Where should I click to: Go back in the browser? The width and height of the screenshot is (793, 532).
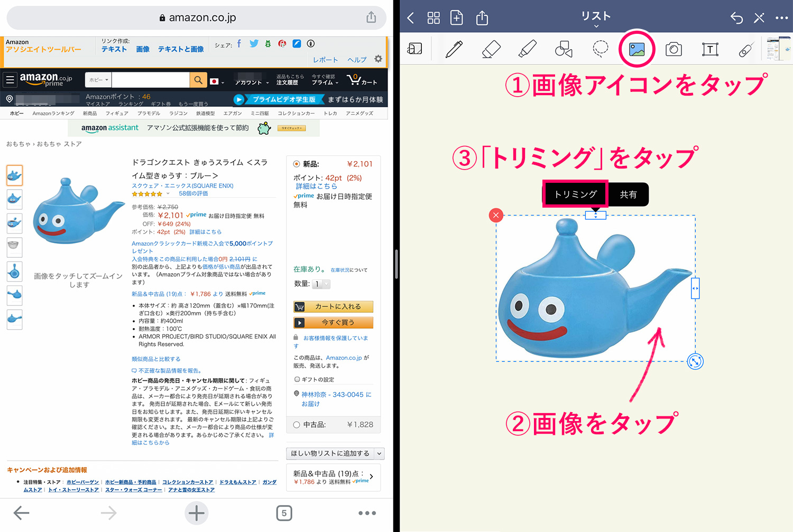point(21,512)
